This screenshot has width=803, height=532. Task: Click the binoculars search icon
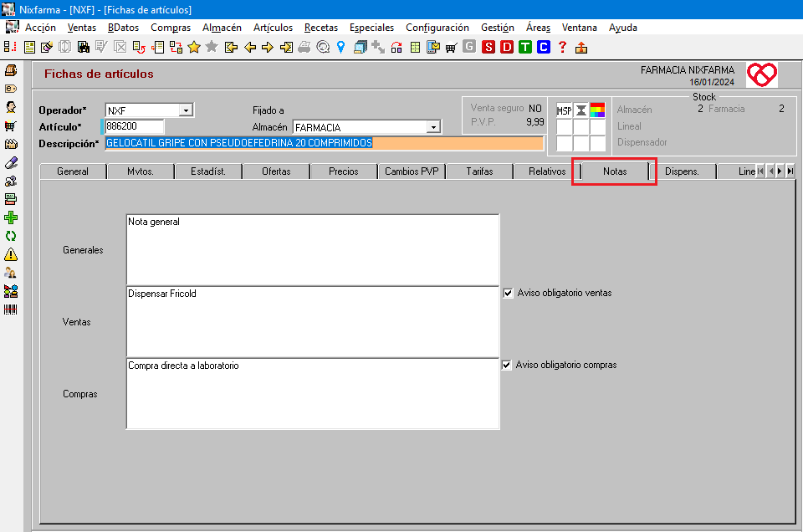(83, 48)
